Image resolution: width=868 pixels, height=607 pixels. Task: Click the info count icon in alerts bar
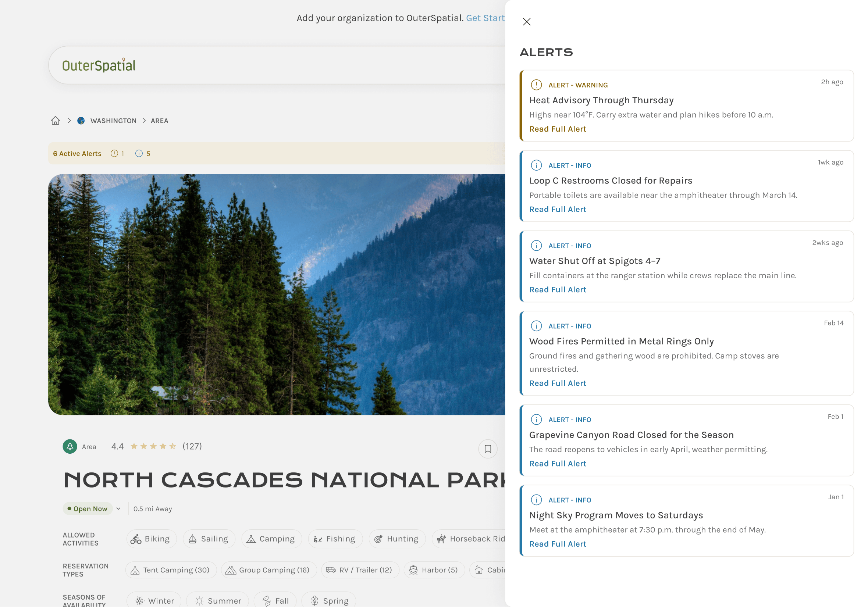point(139,153)
